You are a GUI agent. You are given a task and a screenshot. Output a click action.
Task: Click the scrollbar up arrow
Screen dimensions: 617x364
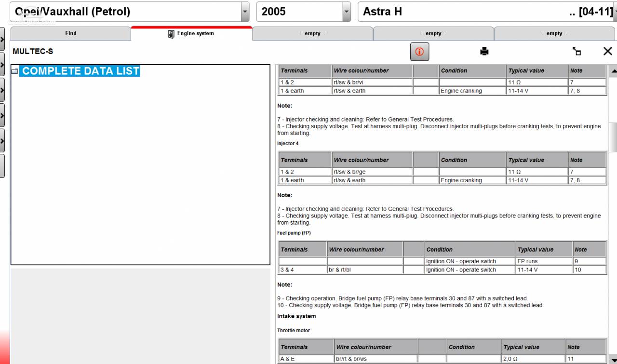coord(613,71)
